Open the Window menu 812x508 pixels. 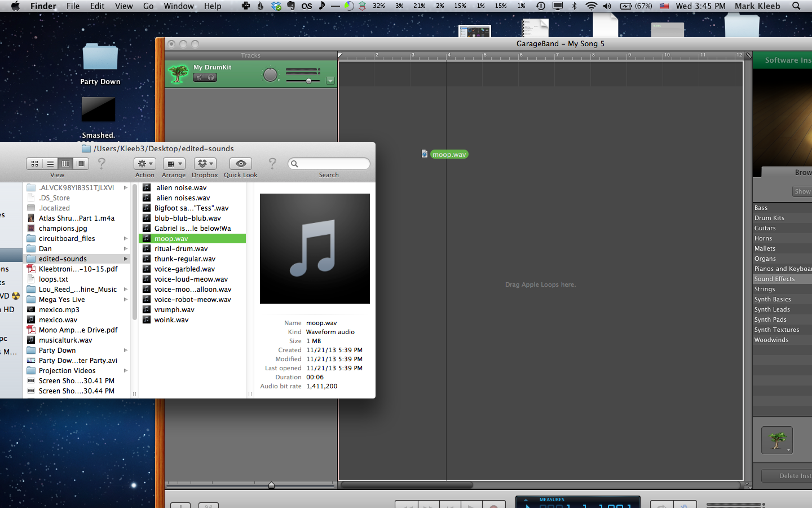(179, 6)
